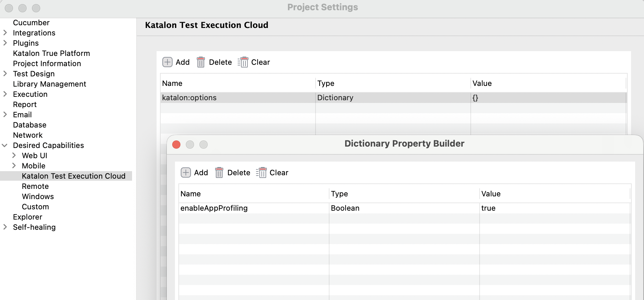Image resolution: width=644 pixels, height=300 pixels.
Task: Select the katalon:options name cell
Action: (x=238, y=97)
